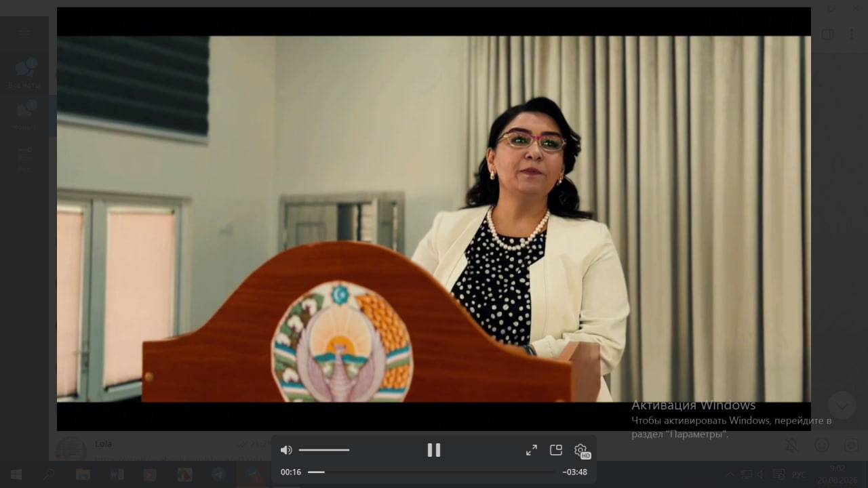Open Microsoft Word from the taskbar
This screenshot has width=868, height=488.
click(x=117, y=474)
